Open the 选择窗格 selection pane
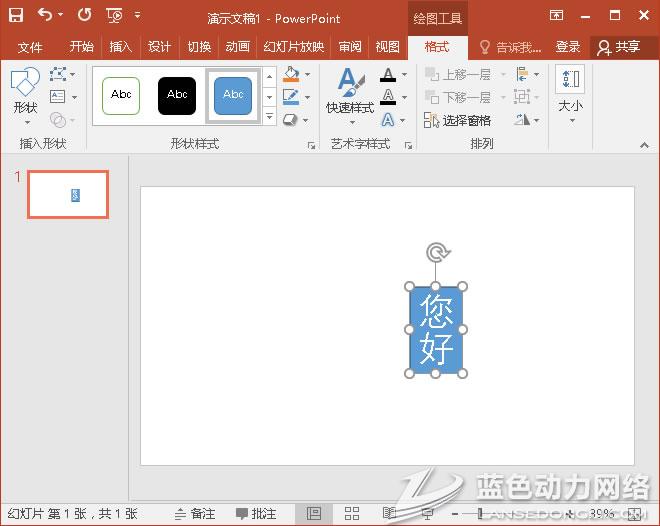 [x=457, y=120]
